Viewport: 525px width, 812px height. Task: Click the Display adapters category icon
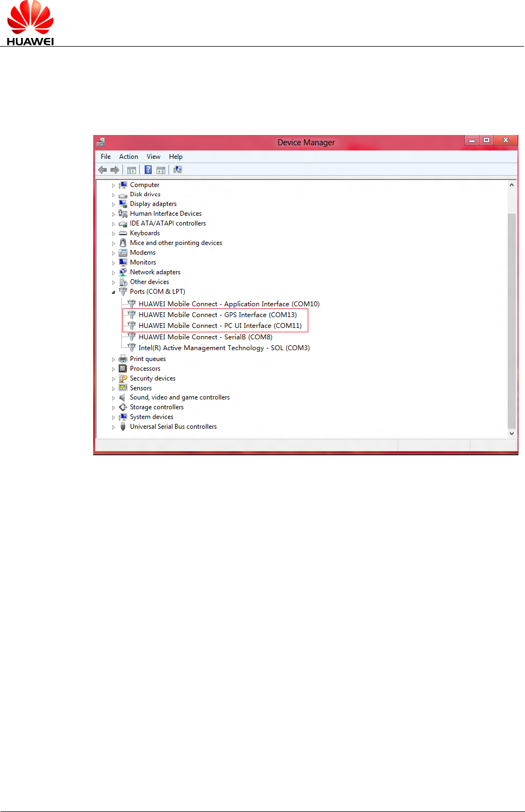coord(123,204)
